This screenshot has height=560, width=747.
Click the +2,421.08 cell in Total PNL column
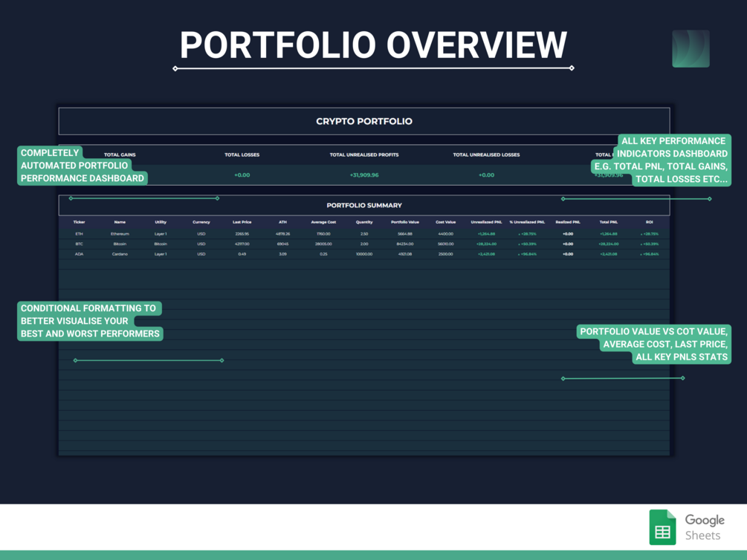click(x=608, y=254)
